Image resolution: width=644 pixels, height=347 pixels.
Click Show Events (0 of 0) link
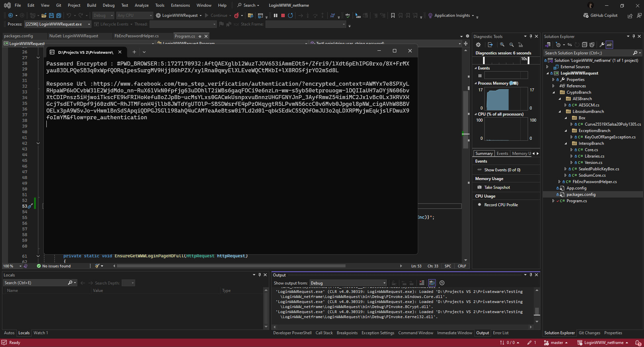pyautogui.click(x=502, y=170)
